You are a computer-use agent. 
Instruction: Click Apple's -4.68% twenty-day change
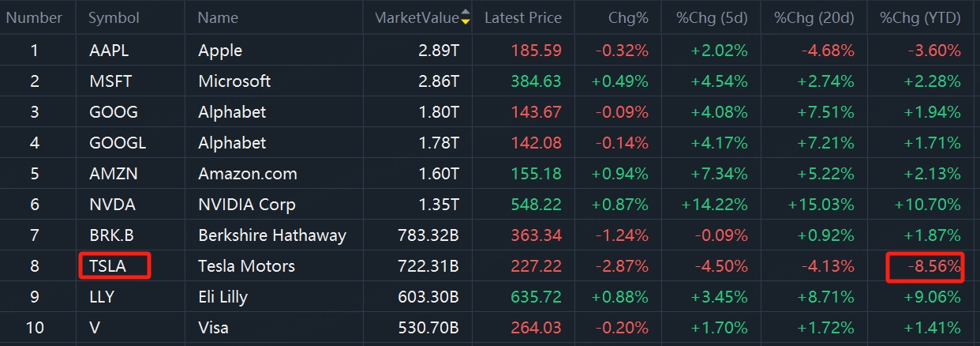[828, 51]
